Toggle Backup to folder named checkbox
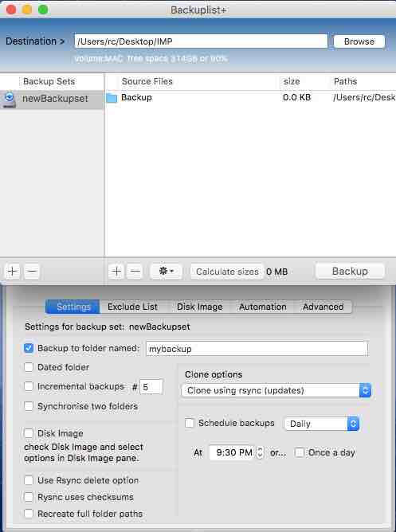Image resolution: width=396 pixels, height=532 pixels. click(29, 348)
